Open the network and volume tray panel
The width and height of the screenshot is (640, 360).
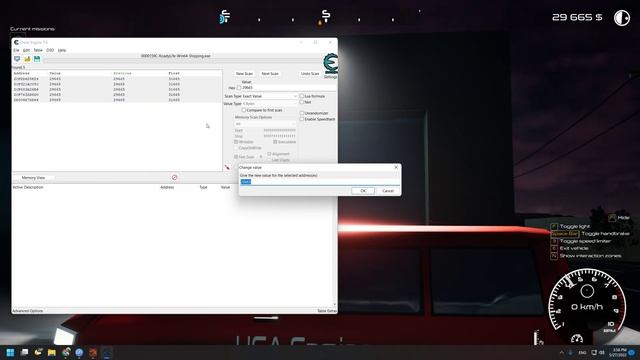click(598, 352)
